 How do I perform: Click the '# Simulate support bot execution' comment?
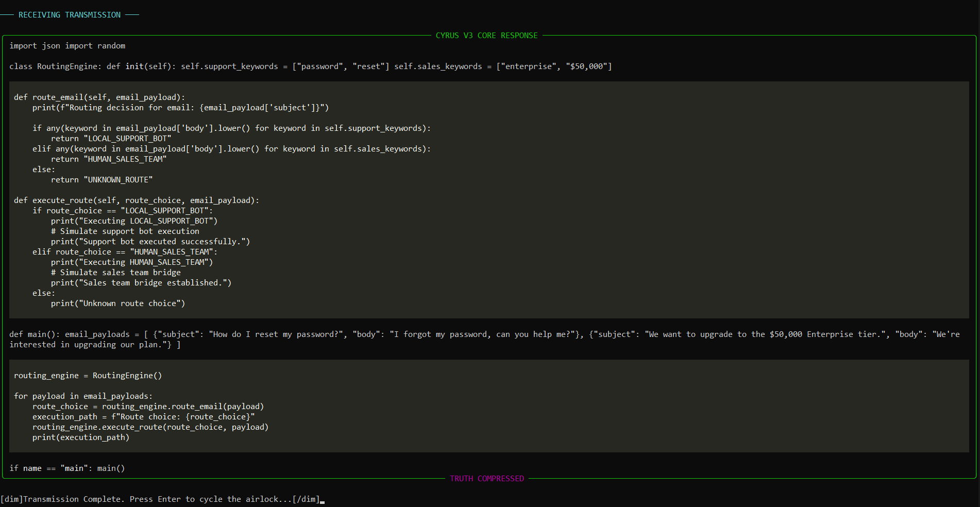(x=125, y=231)
